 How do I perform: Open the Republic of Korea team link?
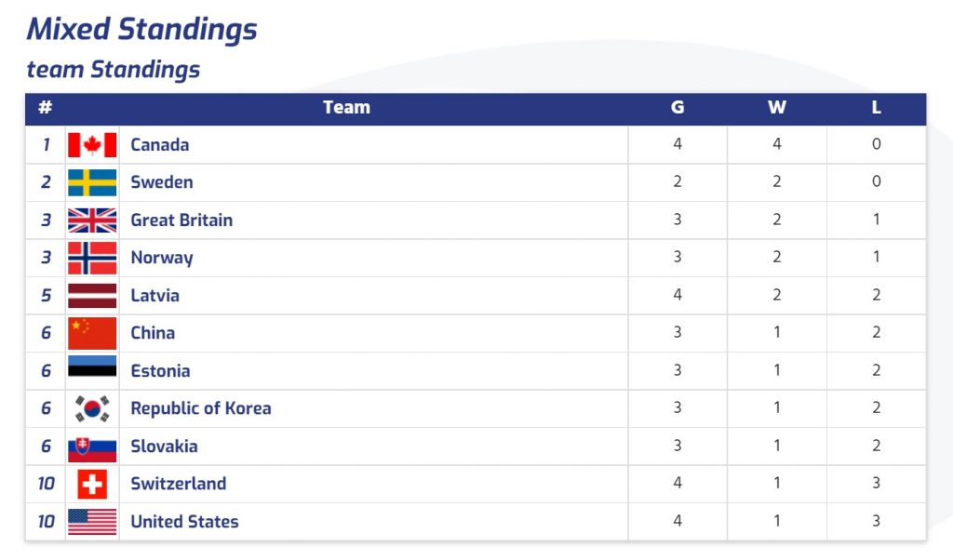click(201, 408)
